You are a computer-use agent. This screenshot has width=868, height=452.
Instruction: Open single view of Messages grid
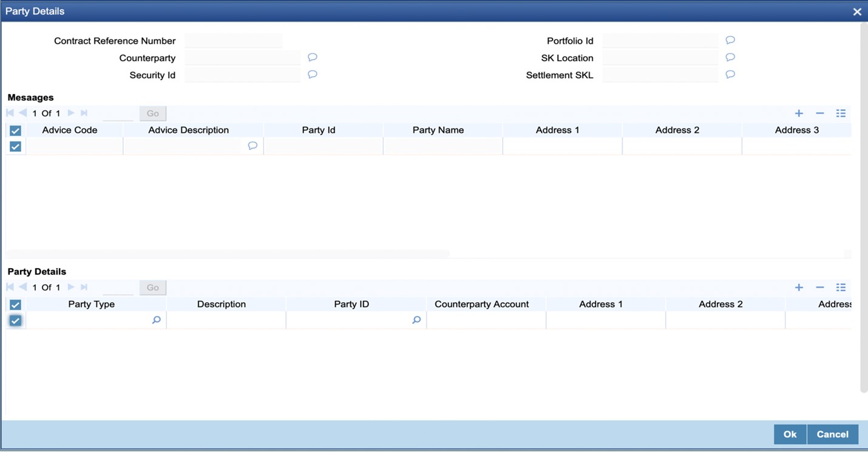point(841,113)
